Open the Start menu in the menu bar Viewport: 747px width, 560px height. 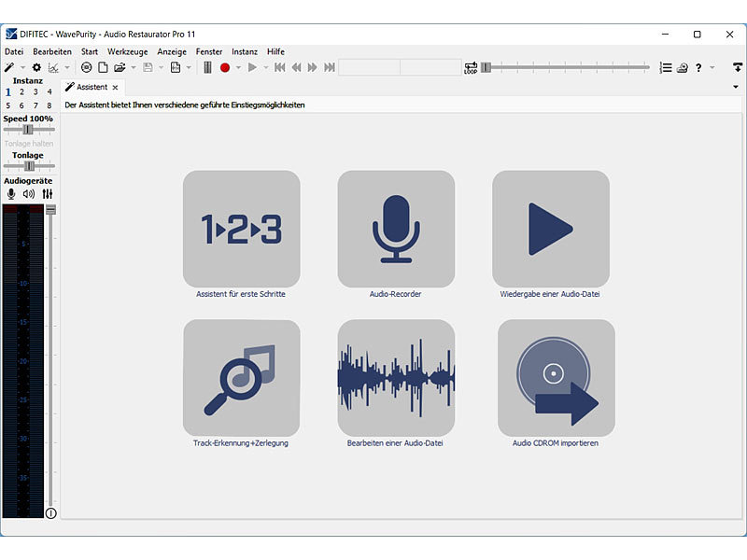[x=90, y=51]
